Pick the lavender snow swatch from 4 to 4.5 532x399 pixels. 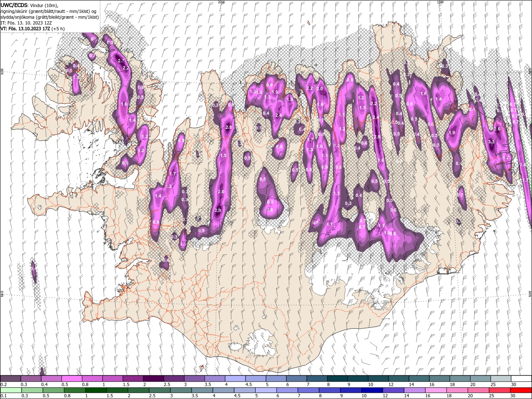235,379
